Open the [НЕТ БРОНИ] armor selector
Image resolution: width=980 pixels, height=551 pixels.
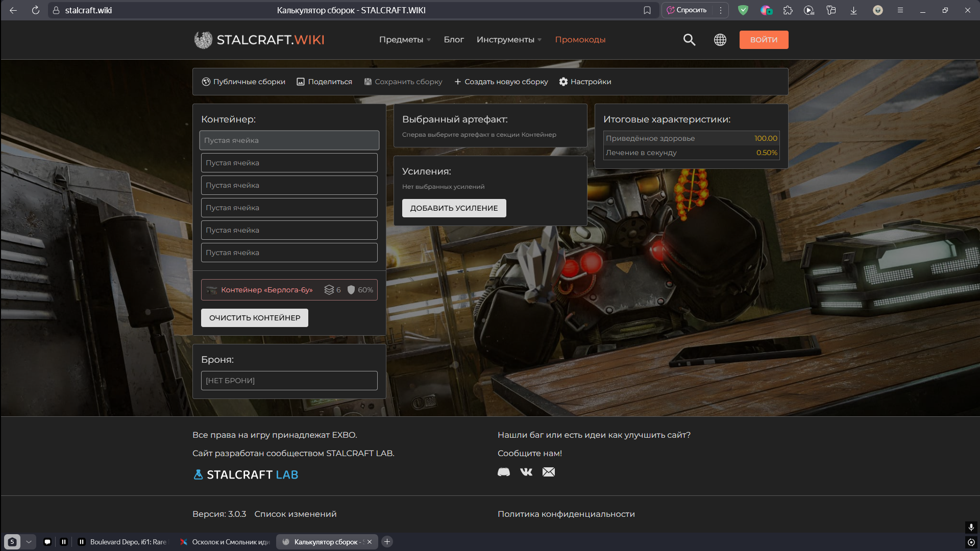point(289,381)
